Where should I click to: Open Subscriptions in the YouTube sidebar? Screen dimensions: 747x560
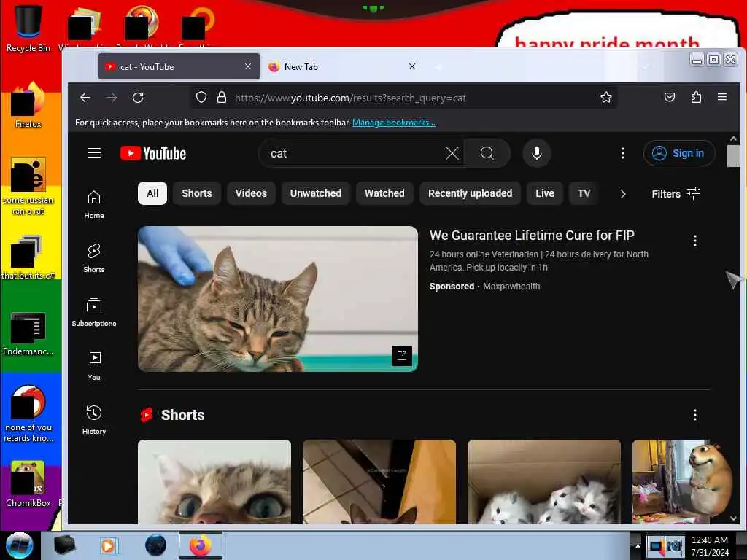[x=94, y=312]
